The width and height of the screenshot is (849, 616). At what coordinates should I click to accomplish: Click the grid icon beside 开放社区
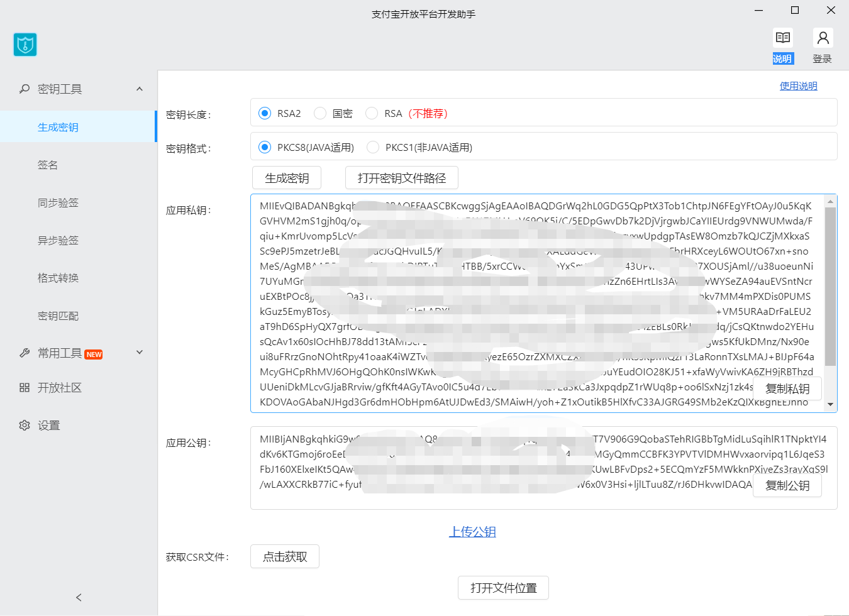tap(25, 388)
